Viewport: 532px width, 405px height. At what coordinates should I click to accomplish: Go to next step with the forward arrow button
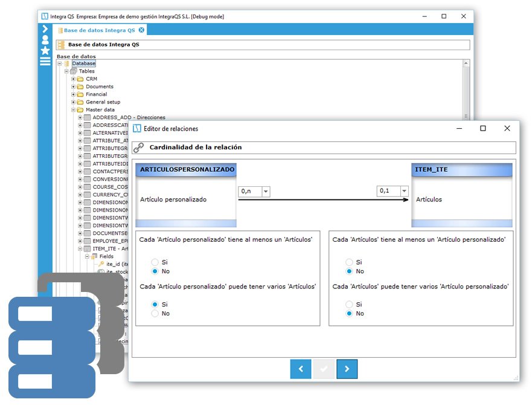click(347, 369)
